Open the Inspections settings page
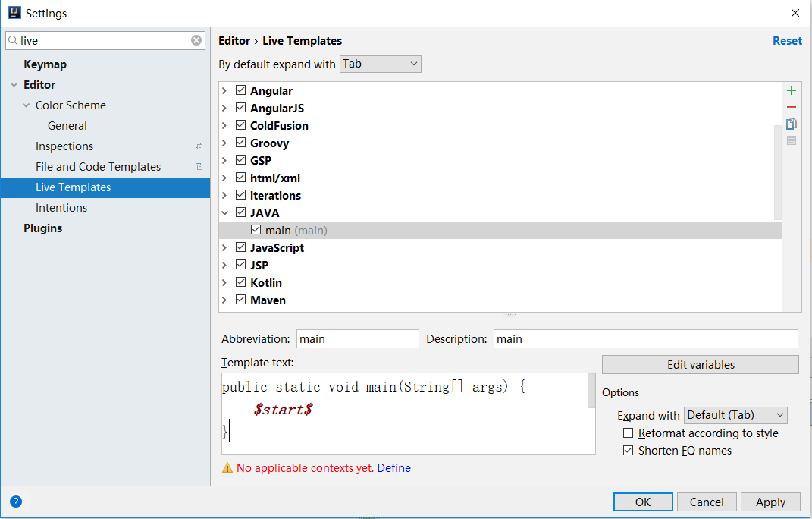812x519 pixels. [64, 146]
